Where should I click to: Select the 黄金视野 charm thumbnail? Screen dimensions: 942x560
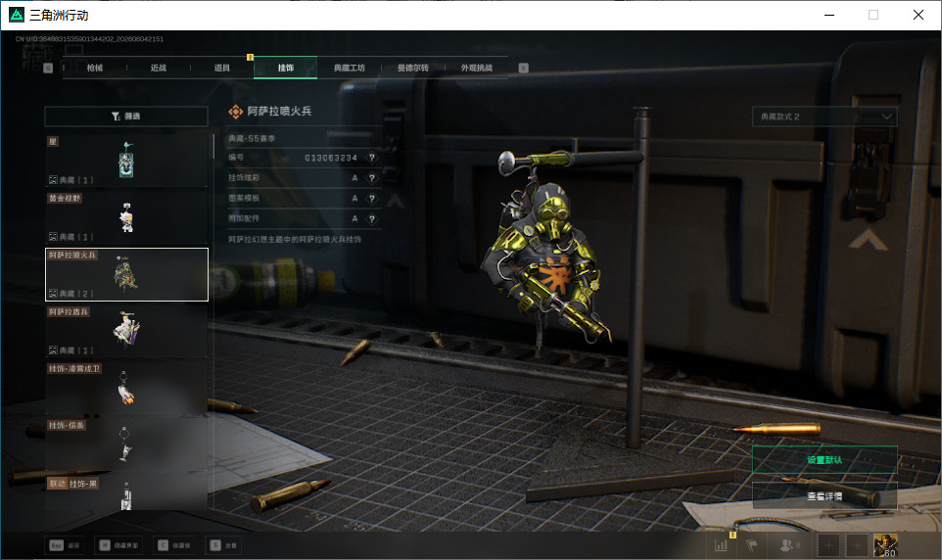126,217
